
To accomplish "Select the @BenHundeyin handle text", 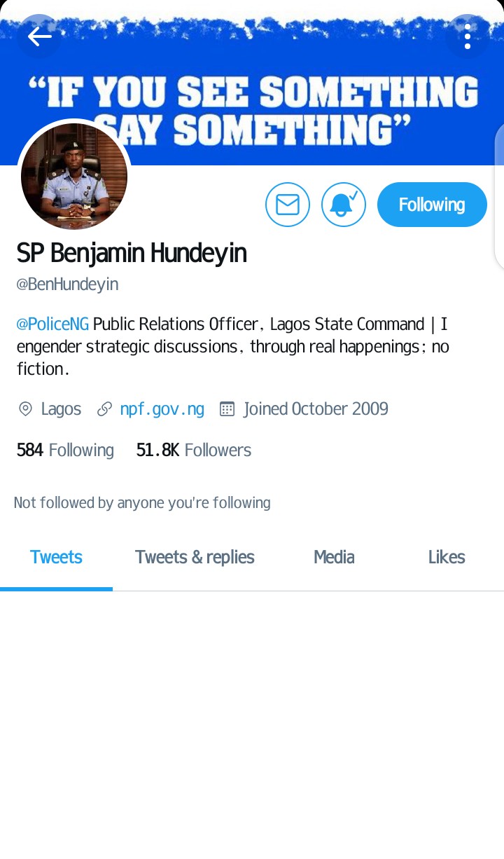I will (x=67, y=284).
